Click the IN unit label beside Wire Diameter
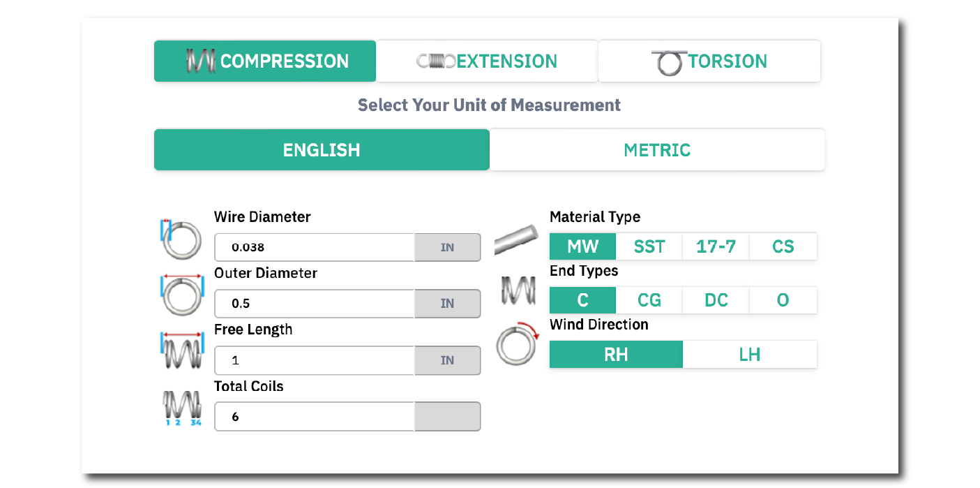This screenshot has width=980, height=488. [x=447, y=247]
